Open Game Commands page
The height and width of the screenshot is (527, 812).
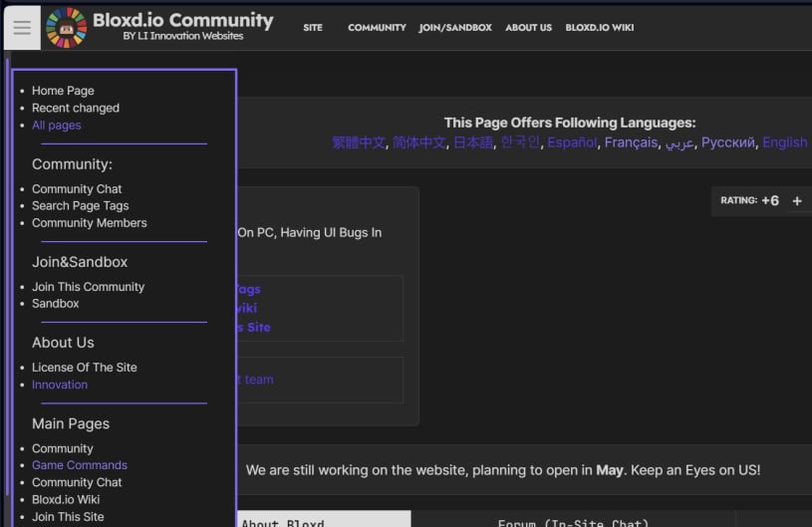(x=79, y=465)
